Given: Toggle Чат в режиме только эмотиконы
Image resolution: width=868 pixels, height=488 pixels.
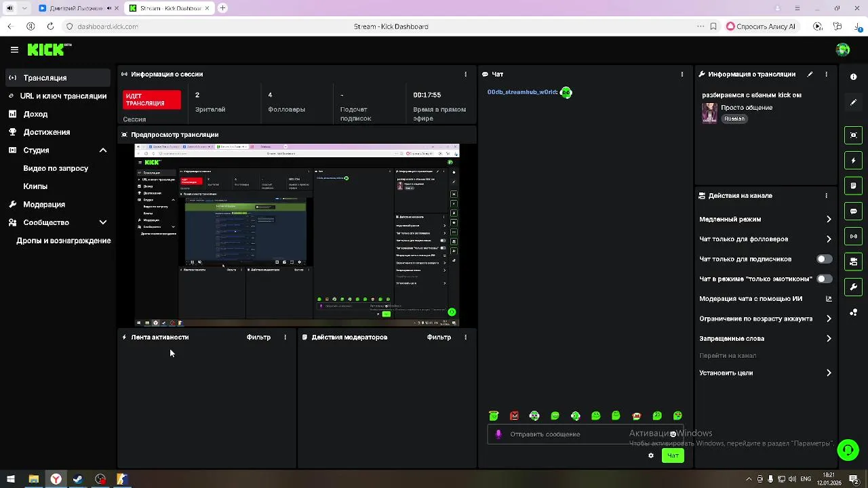Looking at the screenshot, I should 825,279.
